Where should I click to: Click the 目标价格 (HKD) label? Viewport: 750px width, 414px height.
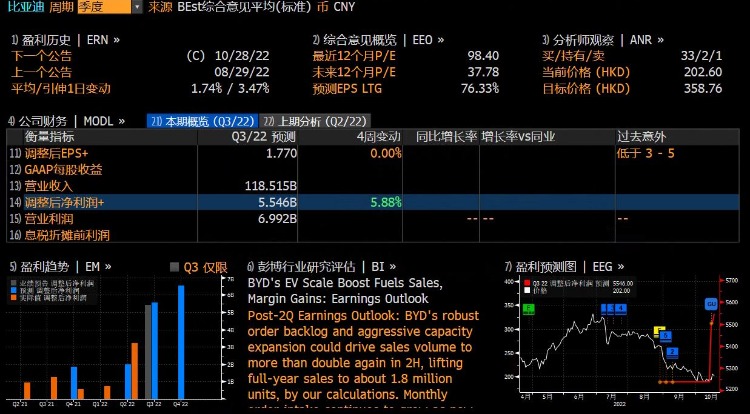pyautogui.click(x=586, y=88)
